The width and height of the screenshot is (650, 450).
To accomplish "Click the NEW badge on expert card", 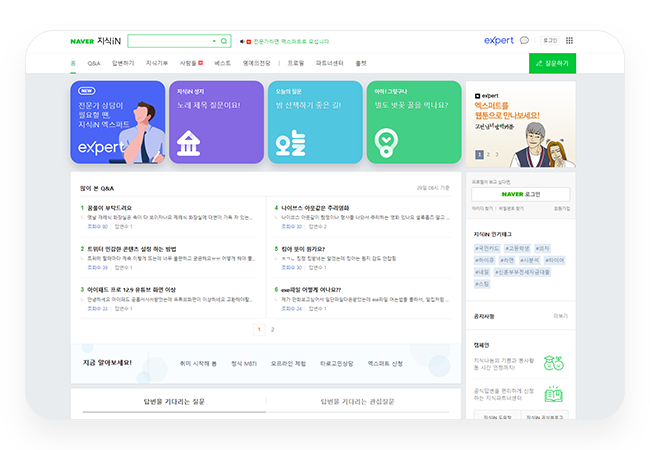I will (87, 91).
